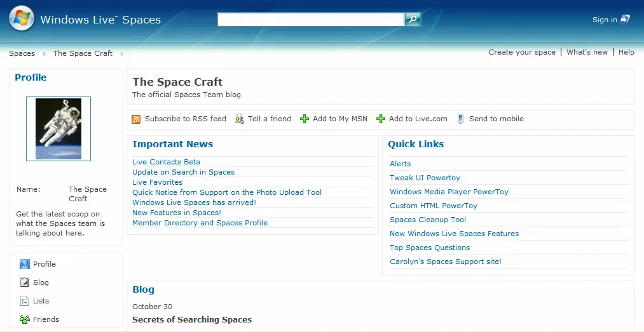
Task: Open What's new page
Action: [587, 52]
